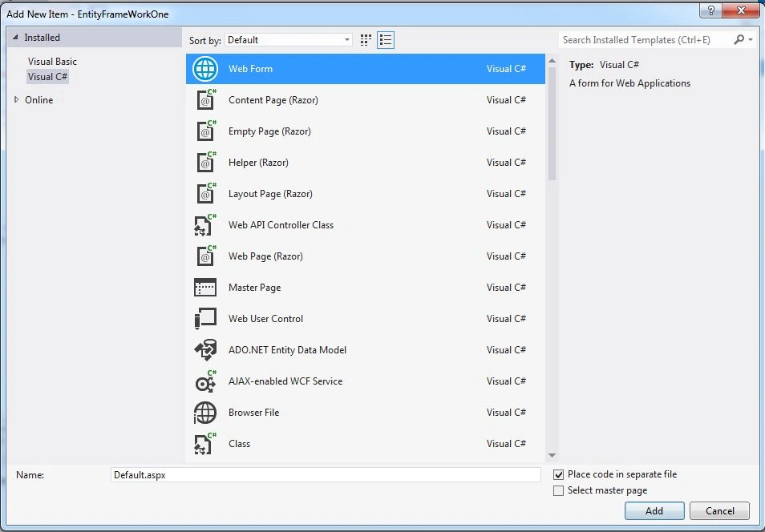This screenshot has height=532, width=765.
Task: Toggle Place code in separate file
Action: (559, 474)
